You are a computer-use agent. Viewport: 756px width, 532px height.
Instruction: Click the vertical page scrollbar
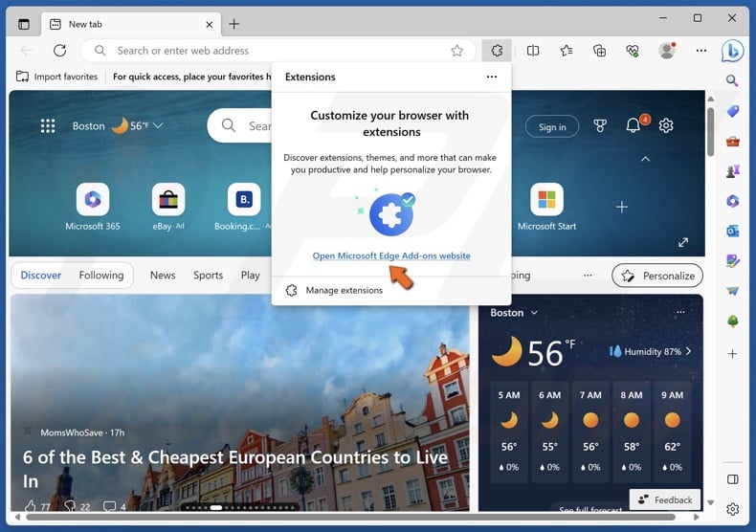pyautogui.click(x=710, y=132)
